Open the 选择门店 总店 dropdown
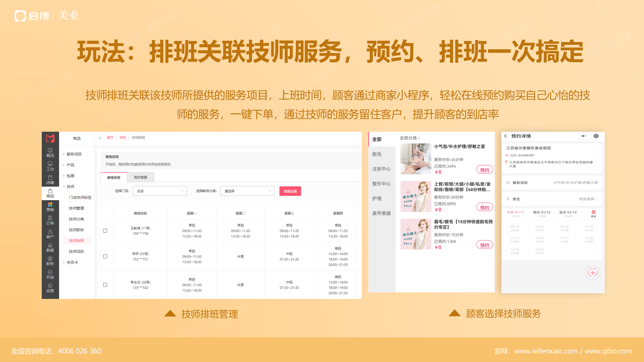644x362 pixels. pos(159,191)
